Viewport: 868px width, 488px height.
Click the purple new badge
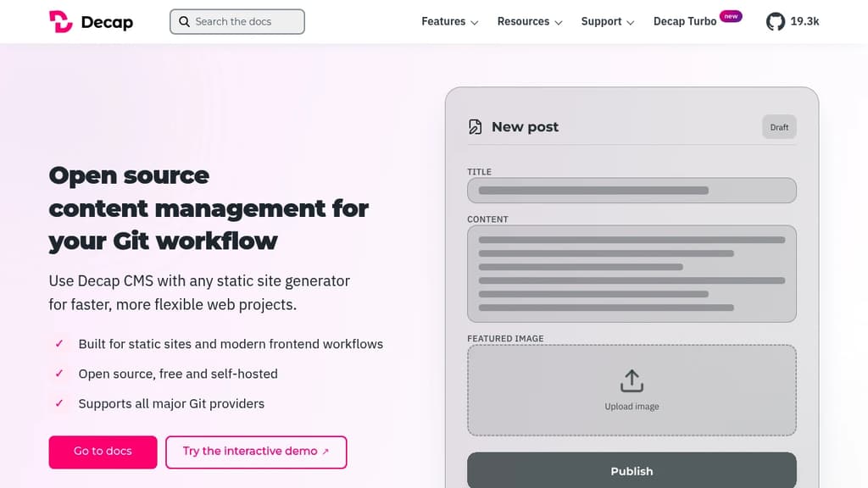731,16
